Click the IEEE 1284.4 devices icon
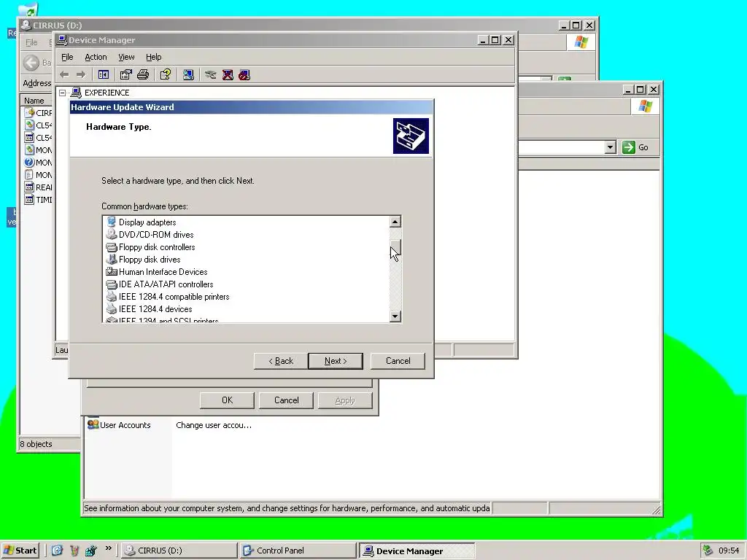Screen dimensions: 747x560 (x=112, y=308)
